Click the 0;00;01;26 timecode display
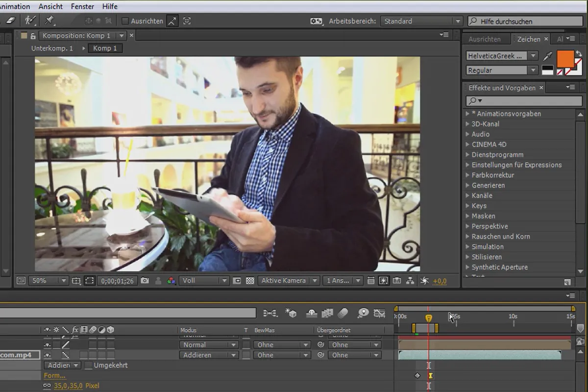The image size is (588, 392). [x=117, y=281]
